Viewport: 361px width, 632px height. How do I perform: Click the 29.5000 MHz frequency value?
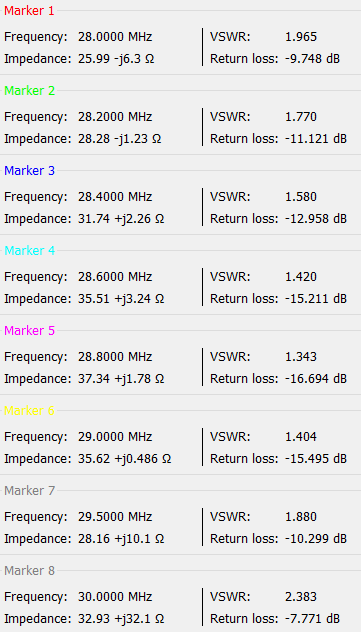point(115,517)
